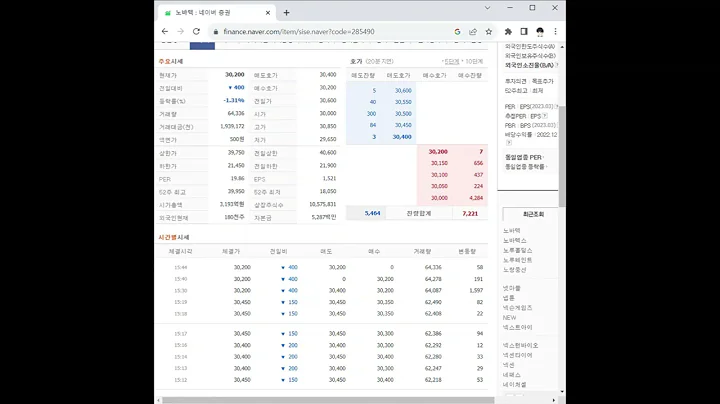
Task: Click the 52주 최고 value 39,950
Action: coord(236,191)
